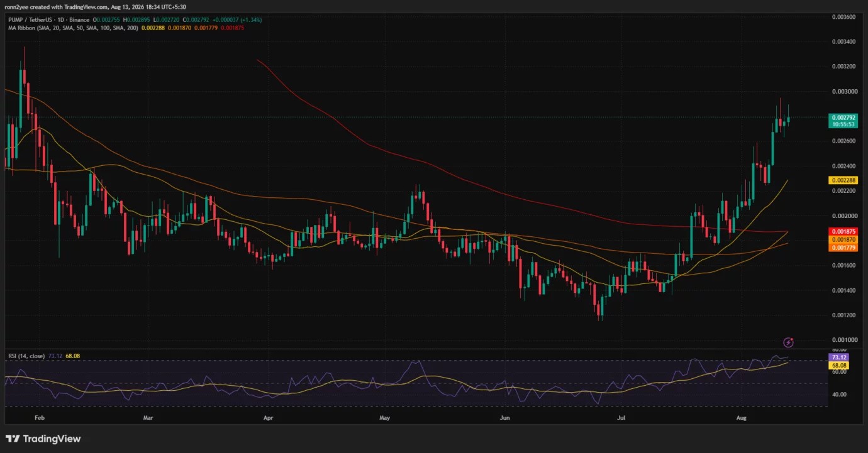Click the 0.002000 price axis label
Image resolution: width=868 pixels, height=453 pixels.
(843, 216)
